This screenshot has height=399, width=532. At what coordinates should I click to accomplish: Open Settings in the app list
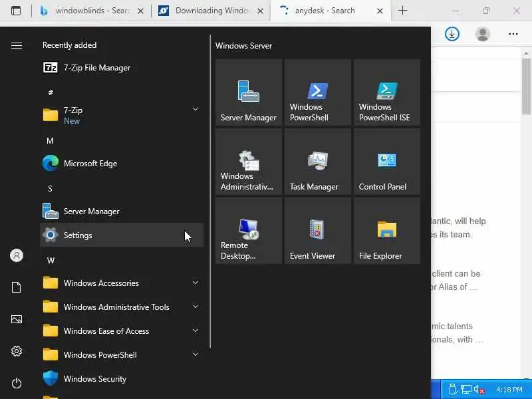click(122, 235)
